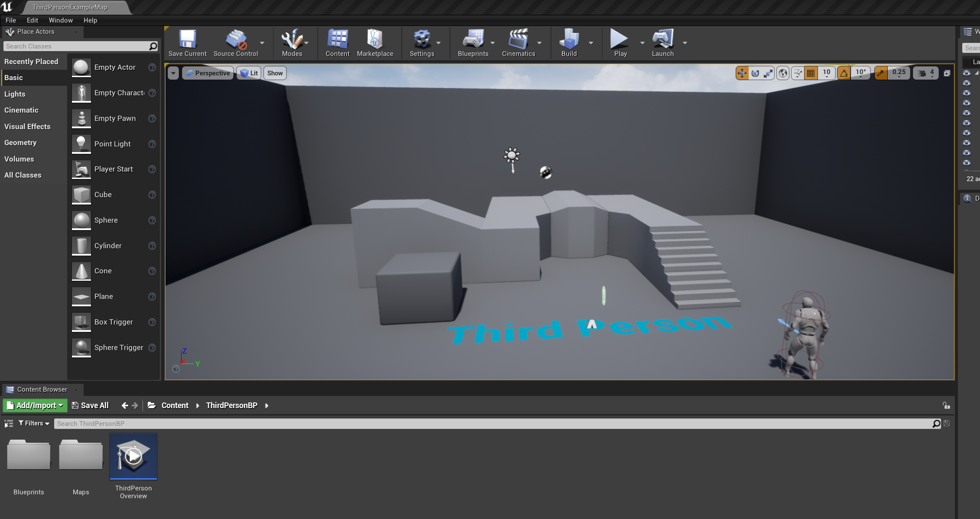Select the translate (move) gizmo mode

(742, 73)
